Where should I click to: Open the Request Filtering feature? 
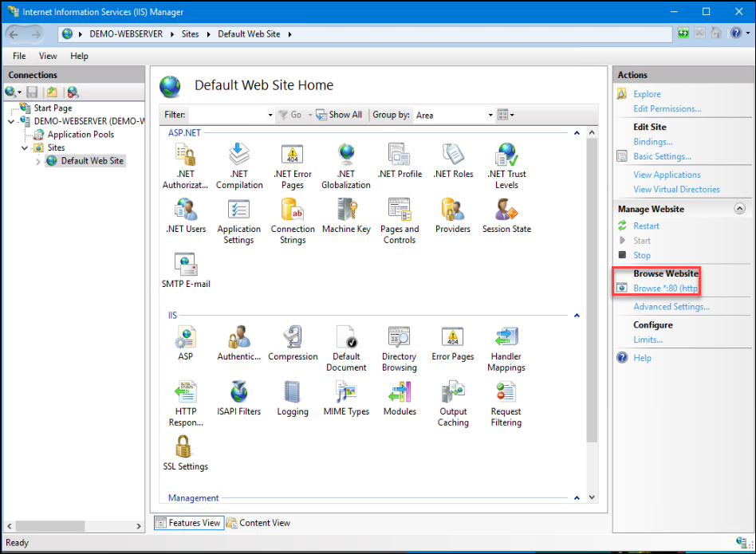[x=506, y=403]
